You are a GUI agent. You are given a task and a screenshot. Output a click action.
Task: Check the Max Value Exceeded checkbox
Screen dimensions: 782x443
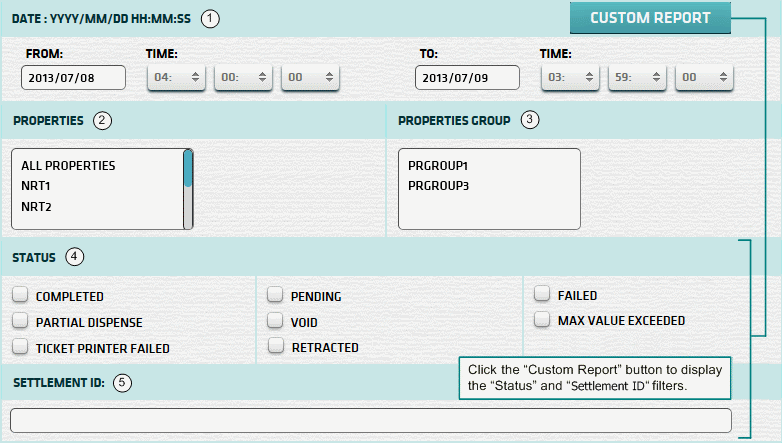pos(541,320)
